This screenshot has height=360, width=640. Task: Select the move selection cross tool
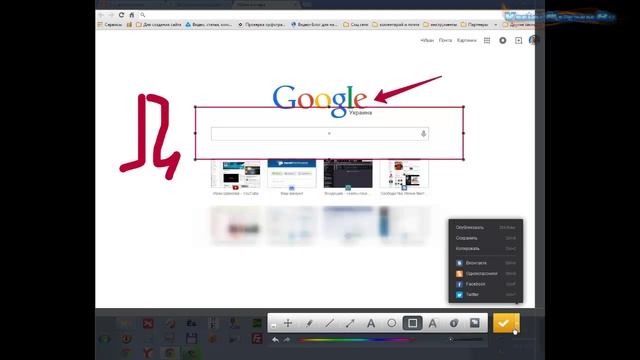coord(288,323)
